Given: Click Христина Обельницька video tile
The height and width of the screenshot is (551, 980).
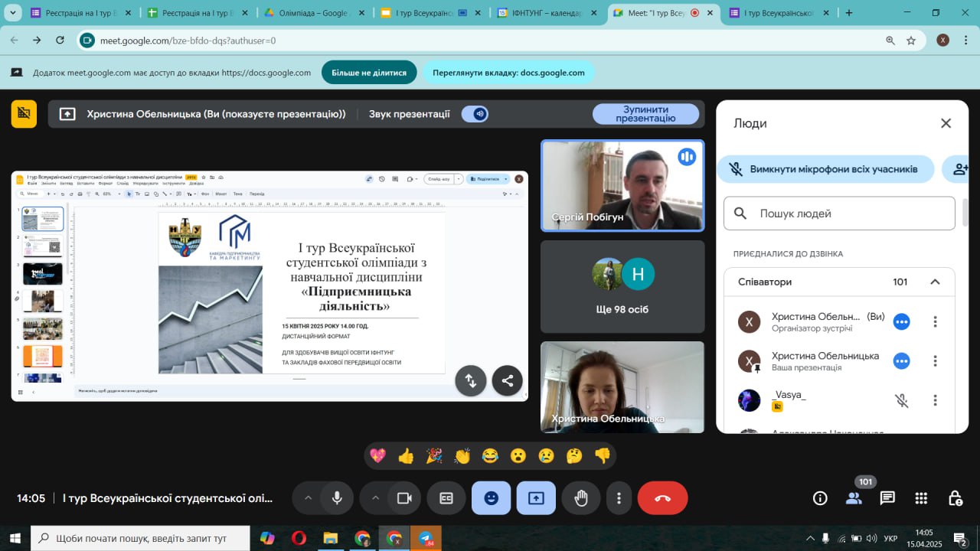Looking at the screenshot, I should point(622,387).
